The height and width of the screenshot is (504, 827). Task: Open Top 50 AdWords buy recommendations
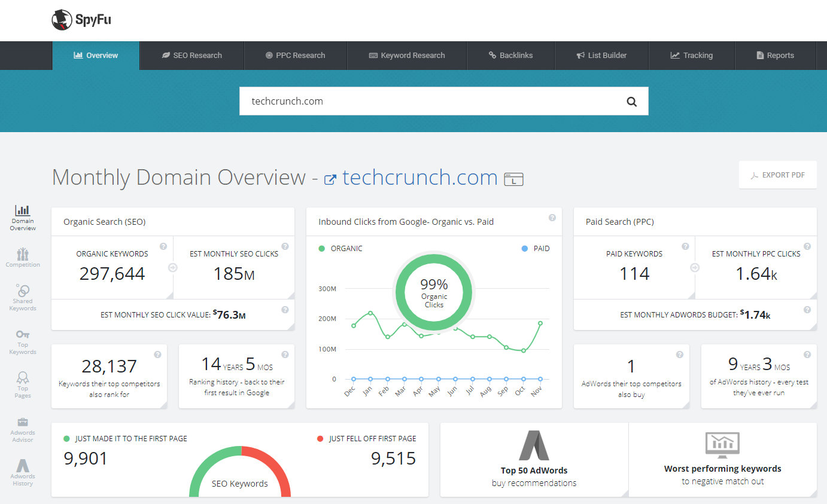tap(534, 460)
